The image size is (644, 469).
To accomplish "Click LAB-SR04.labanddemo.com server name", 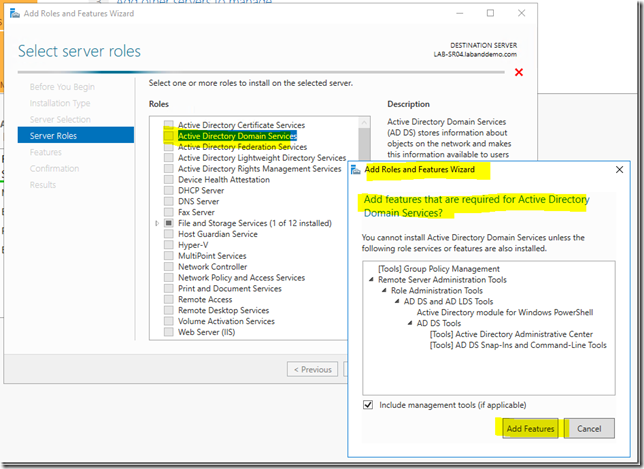I will coord(475,54).
